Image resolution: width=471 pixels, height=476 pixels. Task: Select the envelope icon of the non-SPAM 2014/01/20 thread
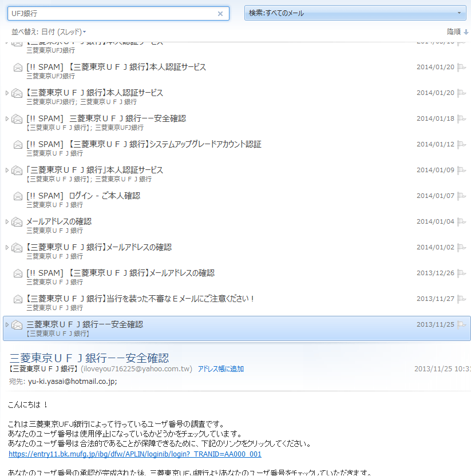click(17, 93)
